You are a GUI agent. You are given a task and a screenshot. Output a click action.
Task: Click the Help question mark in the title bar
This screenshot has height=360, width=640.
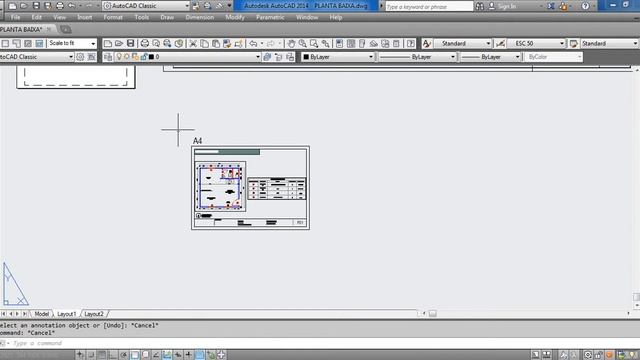[585, 6]
